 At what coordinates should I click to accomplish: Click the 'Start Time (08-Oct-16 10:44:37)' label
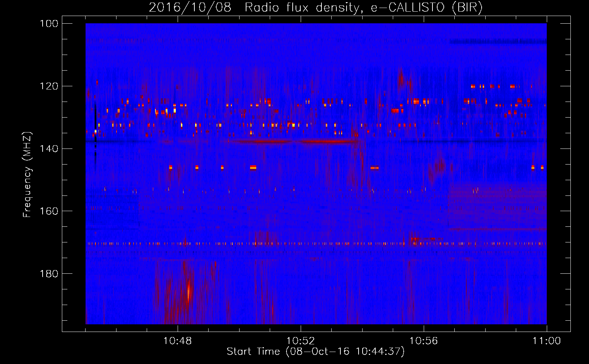[316, 352]
